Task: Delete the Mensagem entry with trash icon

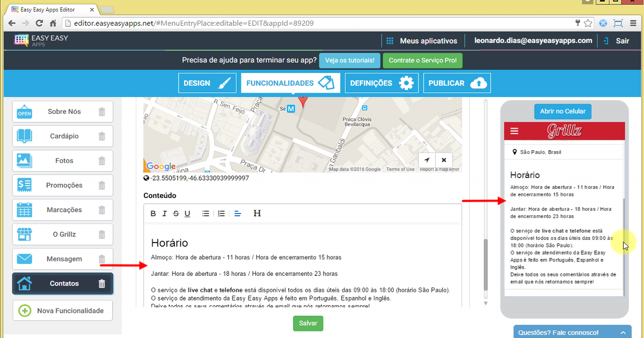Action: [102, 259]
